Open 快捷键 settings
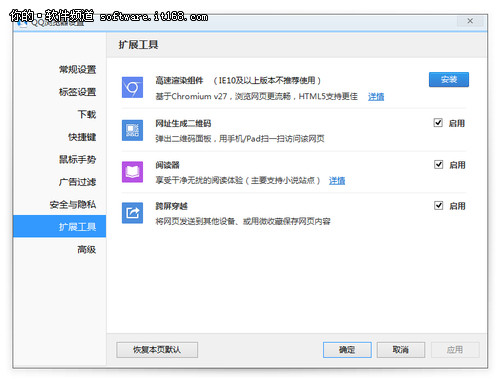This screenshot has height=379, width=500. pyautogui.click(x=82, y=137)
